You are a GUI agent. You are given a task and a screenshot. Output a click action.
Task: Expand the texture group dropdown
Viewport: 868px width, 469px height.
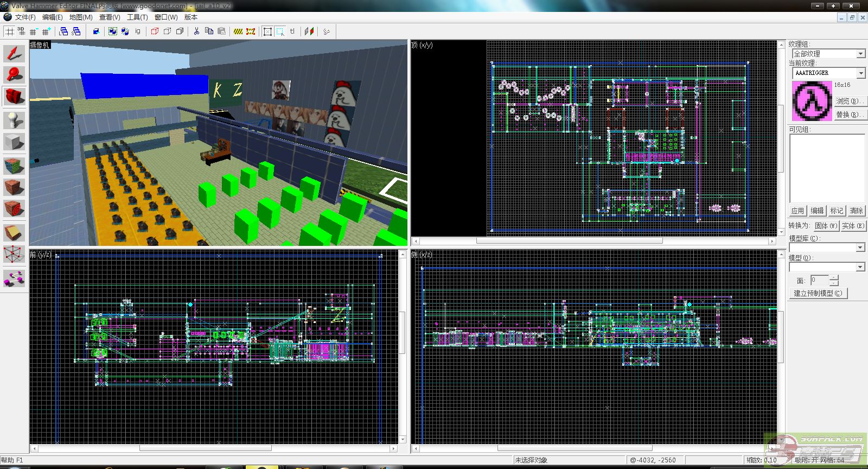(860, 54)
